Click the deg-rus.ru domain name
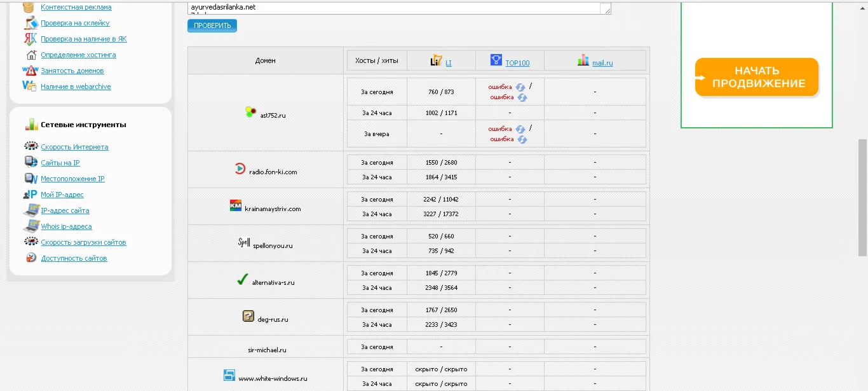The image size is (868, 391). point(273,320)
